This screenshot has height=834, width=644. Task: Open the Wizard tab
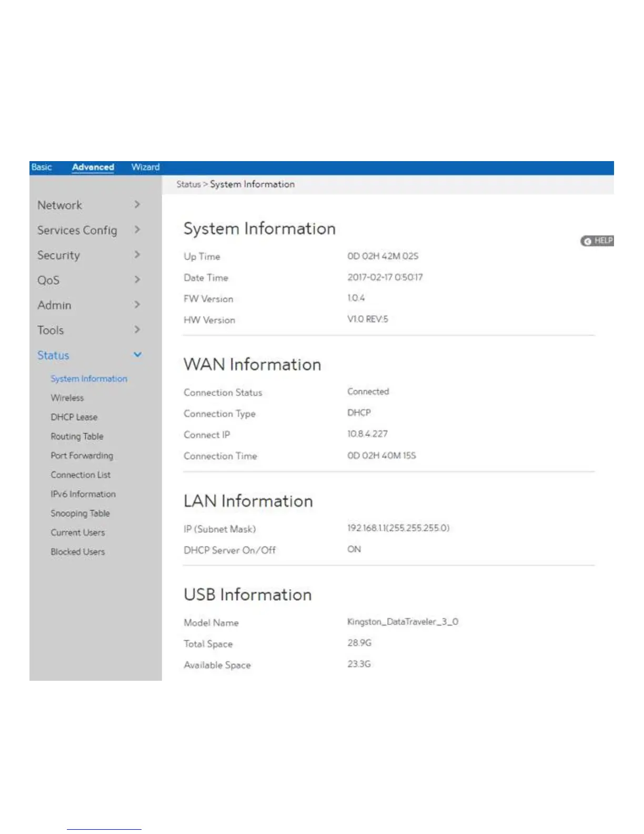pyautogui.click(x=145, y=167)
